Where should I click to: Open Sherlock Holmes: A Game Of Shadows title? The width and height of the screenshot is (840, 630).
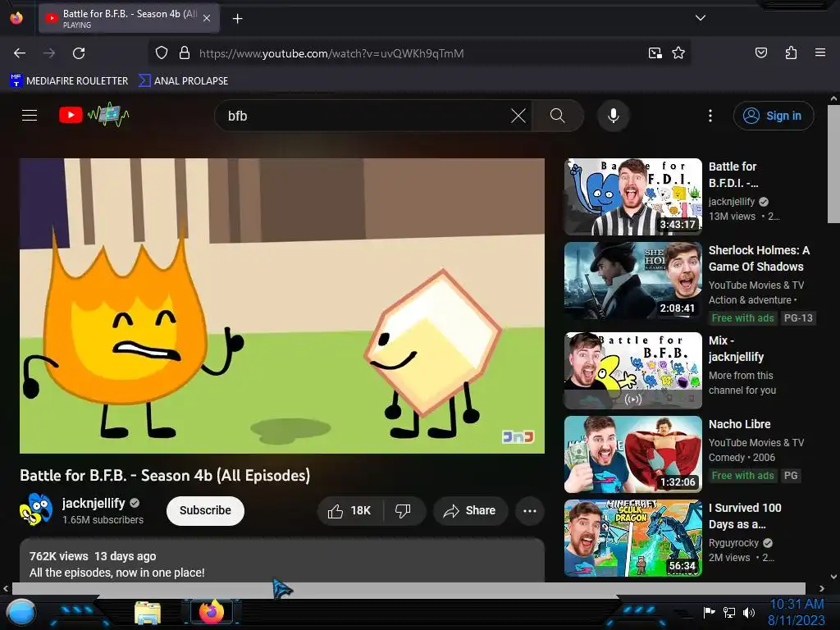[759, 258]
